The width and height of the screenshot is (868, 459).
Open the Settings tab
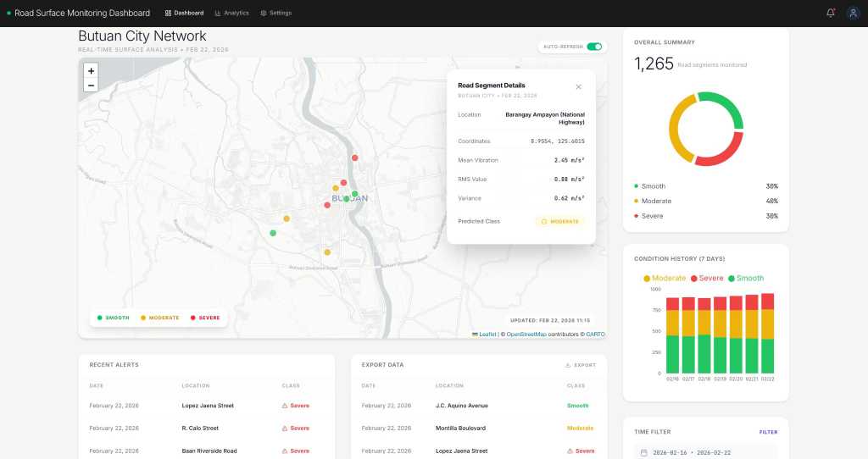pyautogui.click(x=275, y=14)
